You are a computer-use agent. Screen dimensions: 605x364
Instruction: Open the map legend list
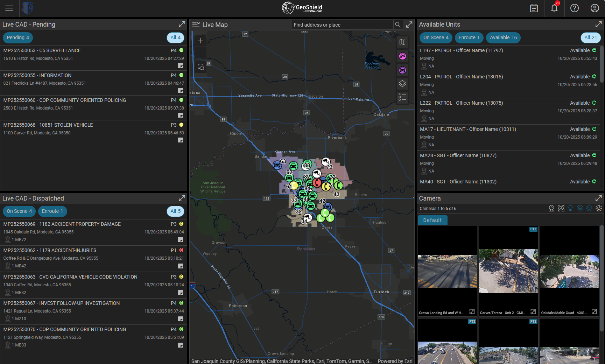[x=402, y=97]
